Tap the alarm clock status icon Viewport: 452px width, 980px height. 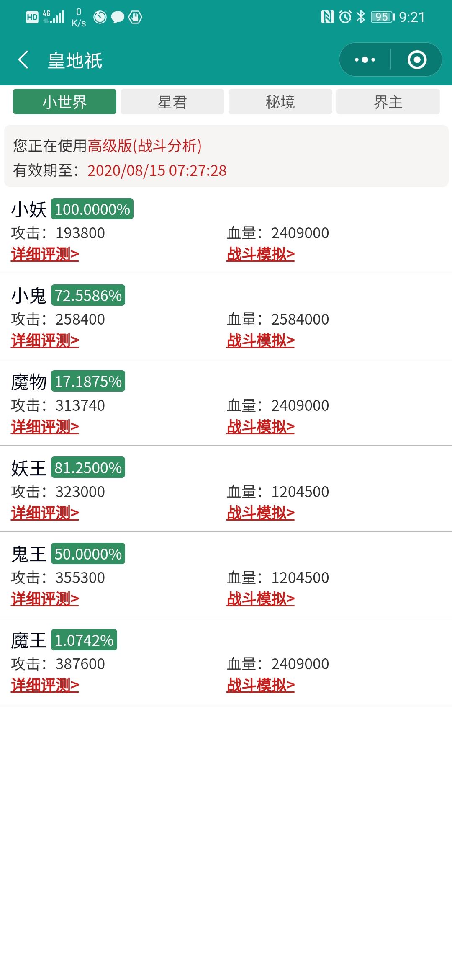tap(345, 17)
